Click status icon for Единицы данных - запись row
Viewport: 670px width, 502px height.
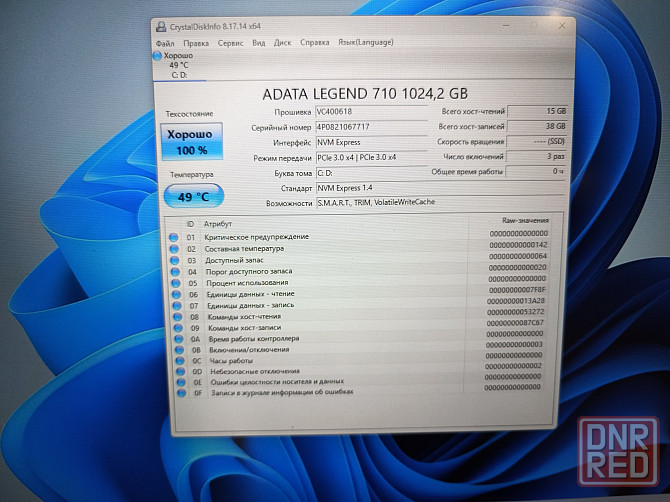(177, 306)
